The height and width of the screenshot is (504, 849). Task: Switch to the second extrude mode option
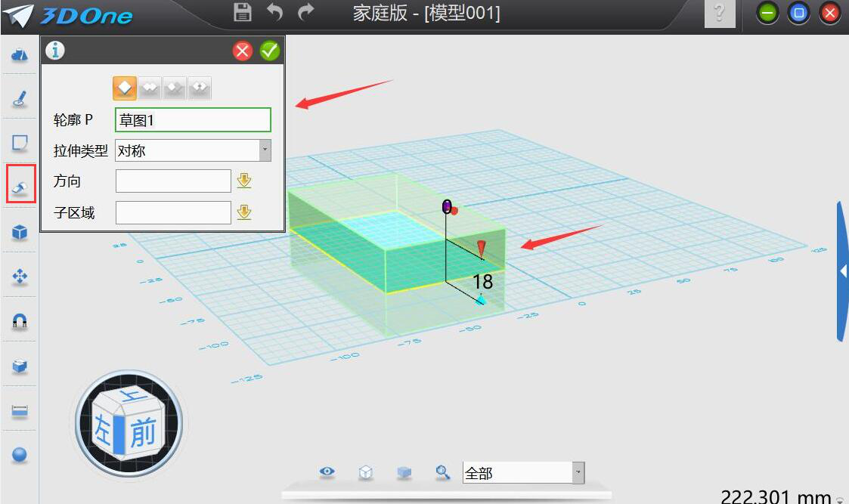tap(149, 87)
